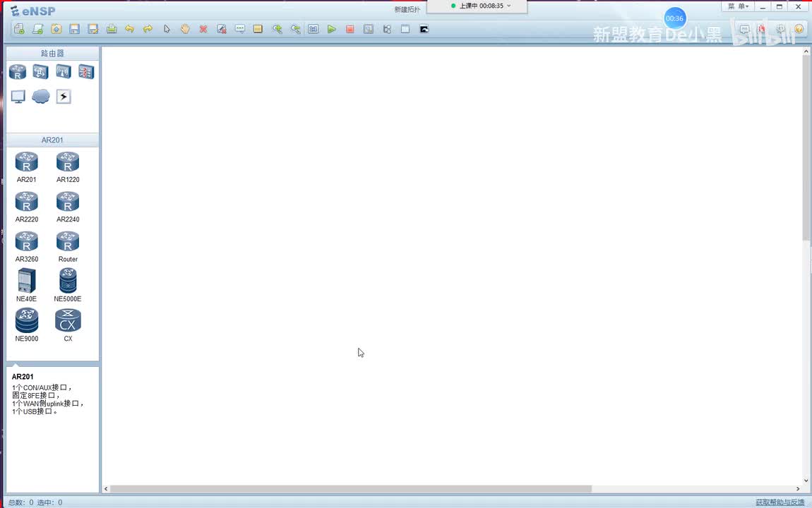Select the yellow rectangle palette tool
This screenshot has width=812, height=508.
[x=258, y=29]
